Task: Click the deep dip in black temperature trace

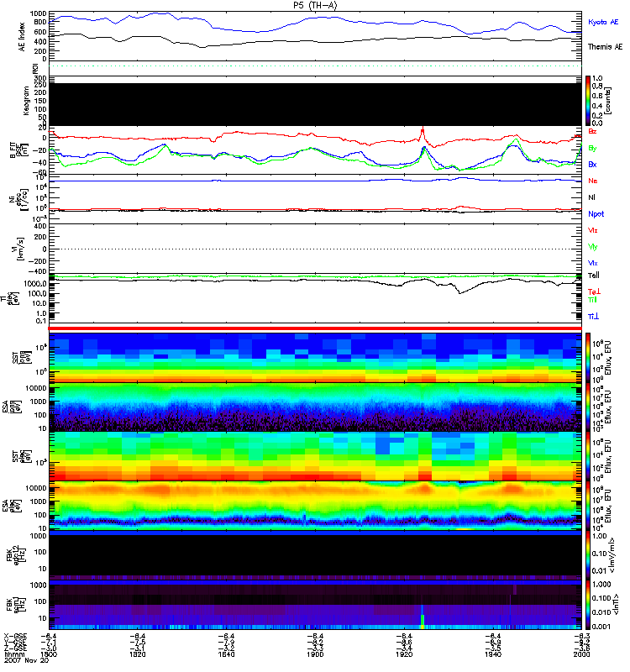Action: pos(459,291)
